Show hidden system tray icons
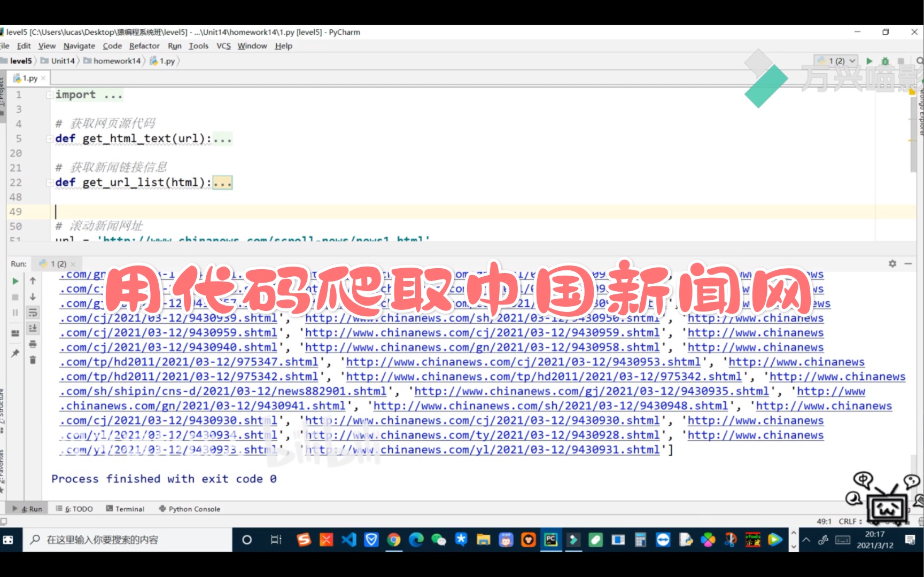 807,540
